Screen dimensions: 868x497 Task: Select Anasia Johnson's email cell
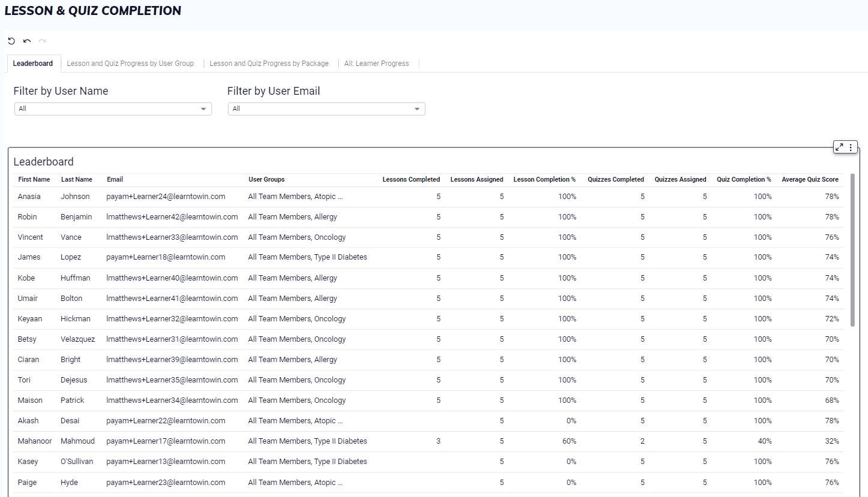click(x=166, y=197)
